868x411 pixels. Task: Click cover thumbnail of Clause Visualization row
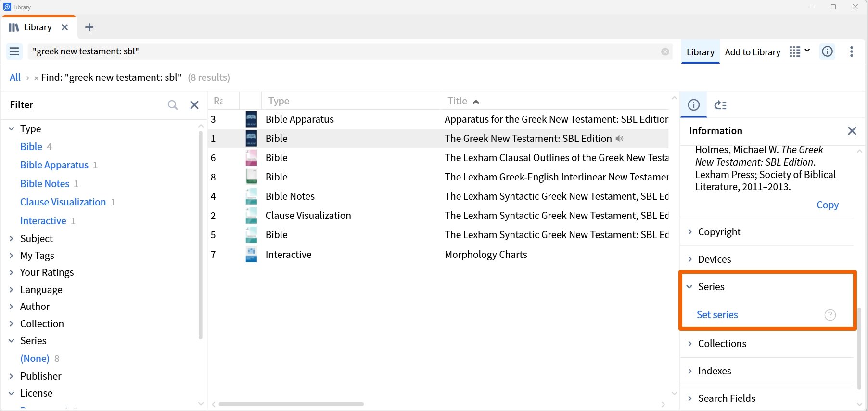pos(251,216)
